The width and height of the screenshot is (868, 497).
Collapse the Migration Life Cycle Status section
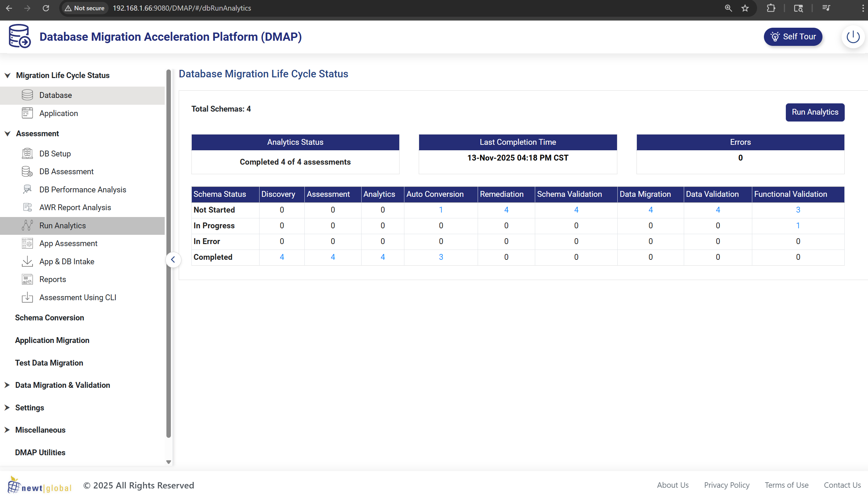coord(8,75)
